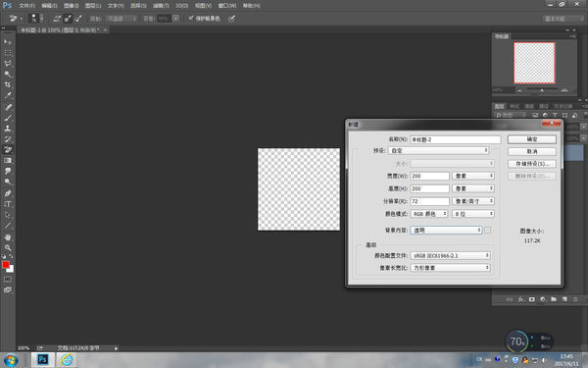Select the Dodge tool
Image resolution: width=588 pixels, height=368 pixels.
click(8, 182)
